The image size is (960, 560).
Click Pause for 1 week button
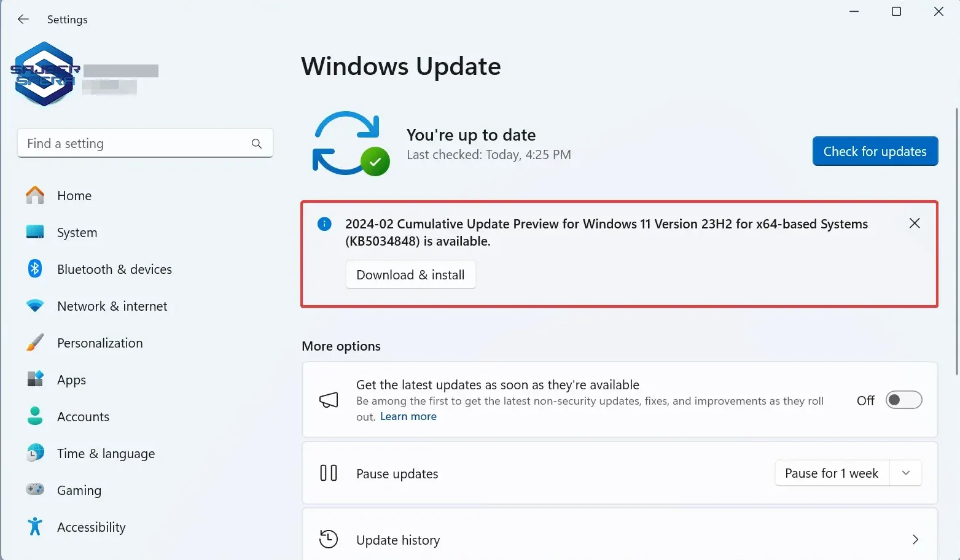[x=832, y=473]
